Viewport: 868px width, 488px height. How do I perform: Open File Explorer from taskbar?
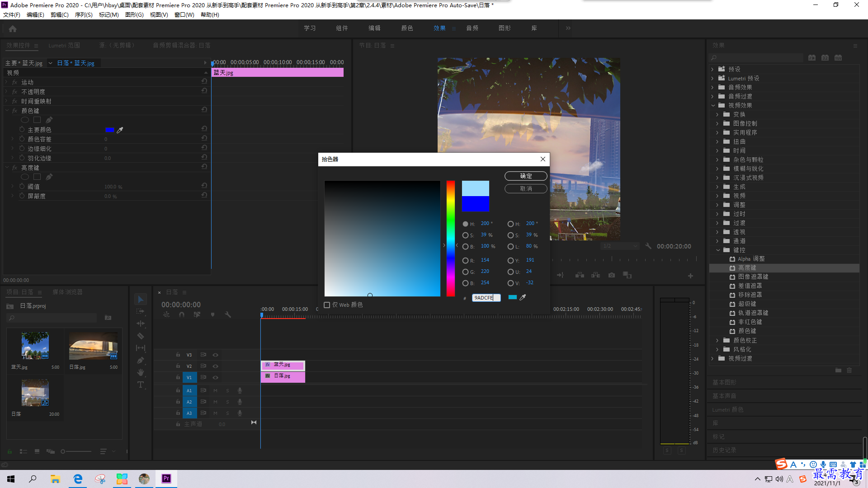(x=56, y=479)
